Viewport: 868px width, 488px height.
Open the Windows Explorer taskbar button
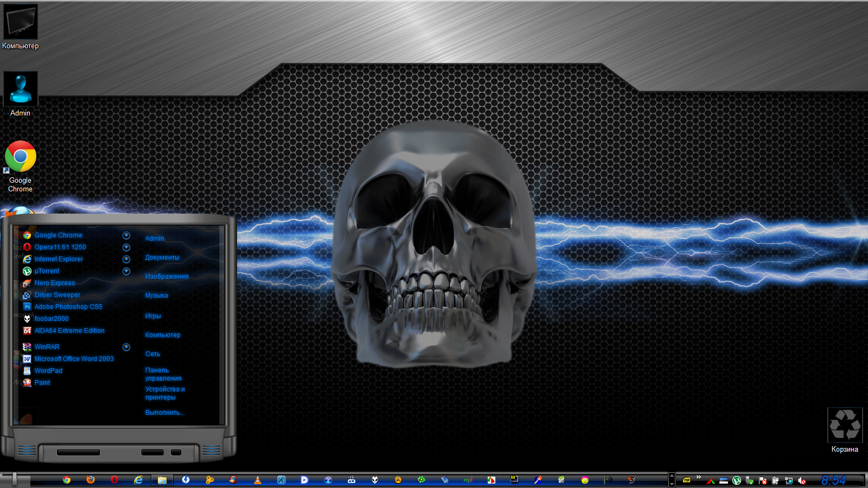(x=162, y=480)
